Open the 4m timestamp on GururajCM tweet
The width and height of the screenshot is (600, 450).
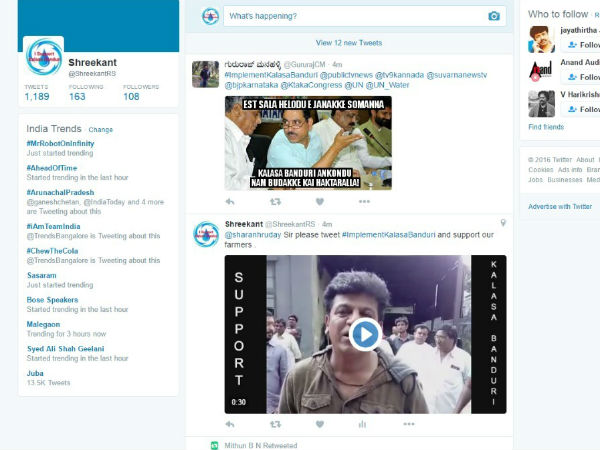[x=337, y=65]
